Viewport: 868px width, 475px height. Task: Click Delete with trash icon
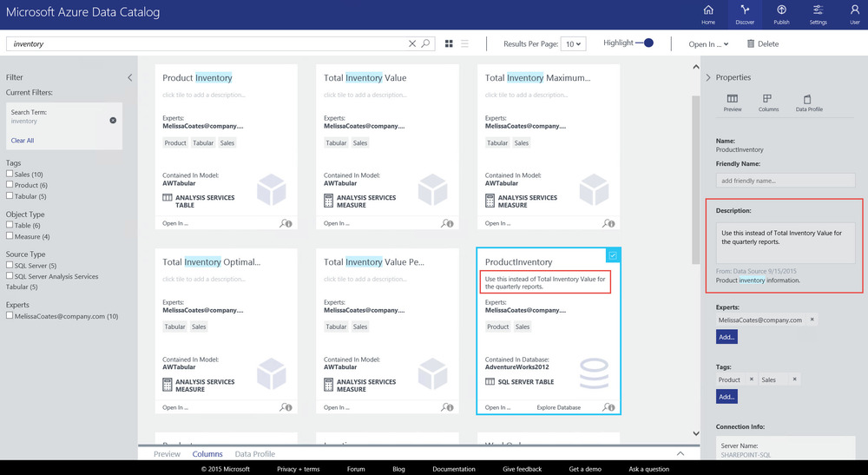(762, 43)
